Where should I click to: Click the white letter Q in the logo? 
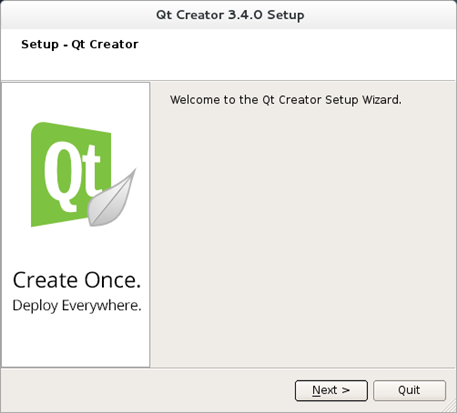click(60, 177)
